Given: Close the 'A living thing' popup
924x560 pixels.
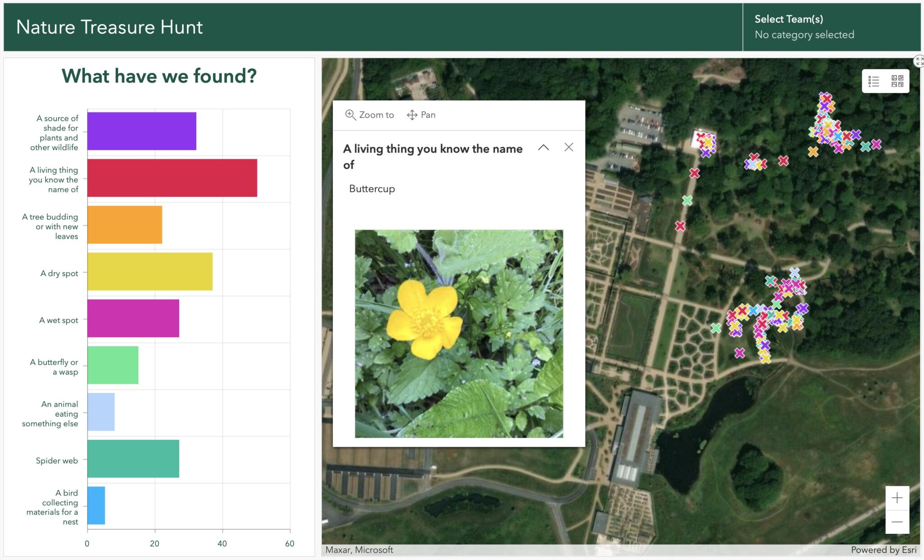Looking at the screenshot, I should tap(568, 148).
